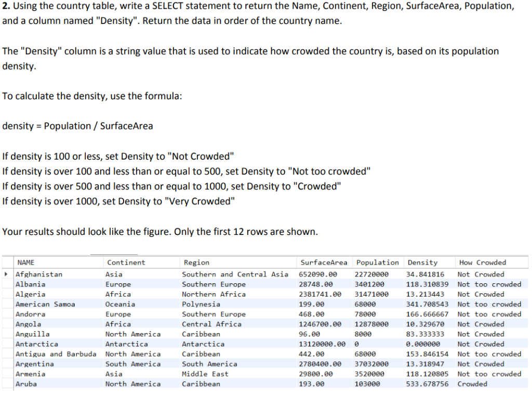Click the NAME column header
Image resolution: width=532 pixels, height=394 pixels.
tap(26, 262)
